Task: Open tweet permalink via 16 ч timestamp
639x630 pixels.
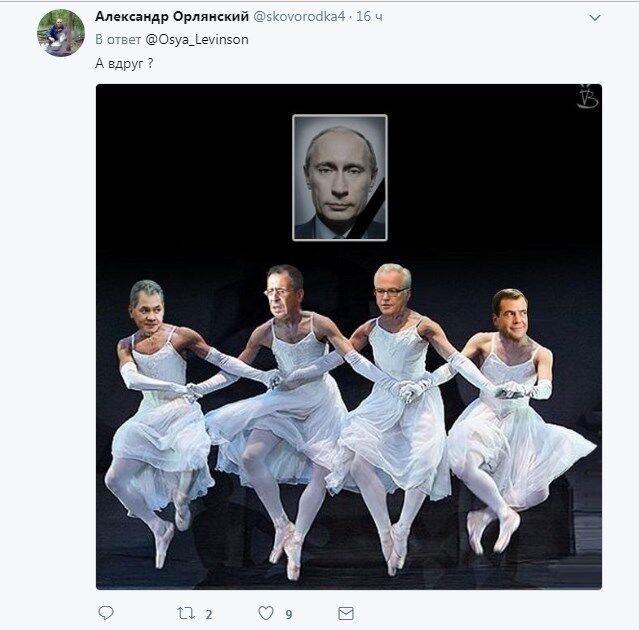Action: point(370,16)
